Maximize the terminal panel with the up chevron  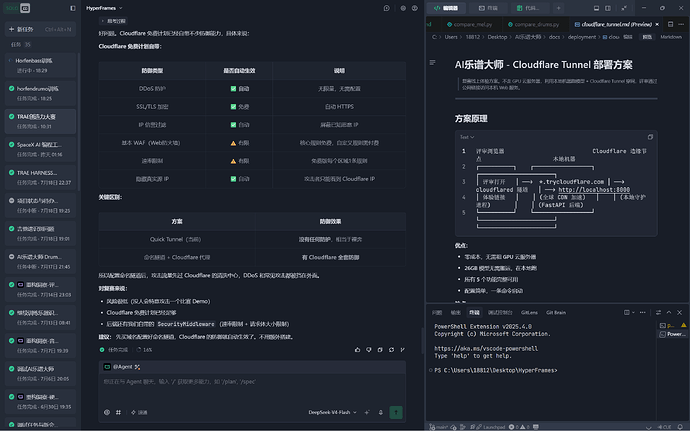click(x=669, y=313)
